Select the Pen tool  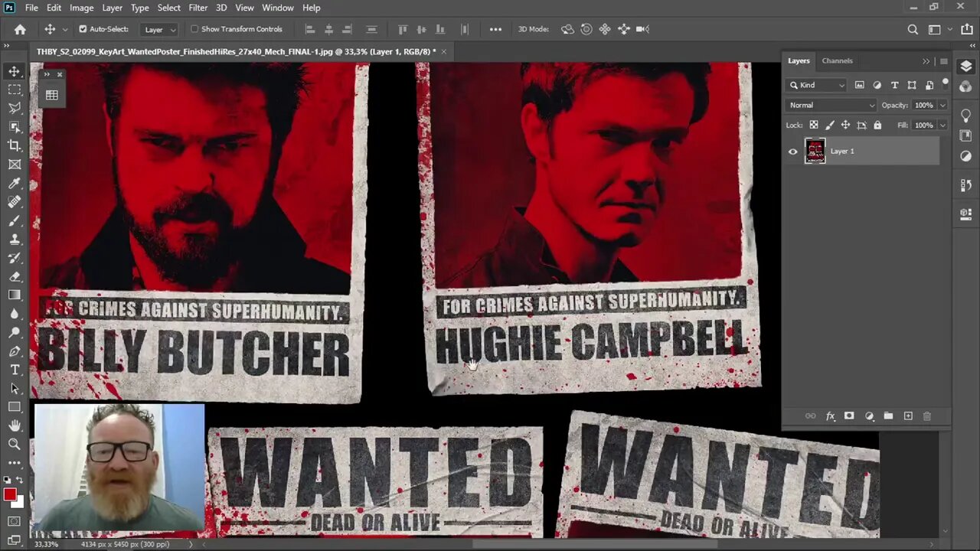coord(15,351)
